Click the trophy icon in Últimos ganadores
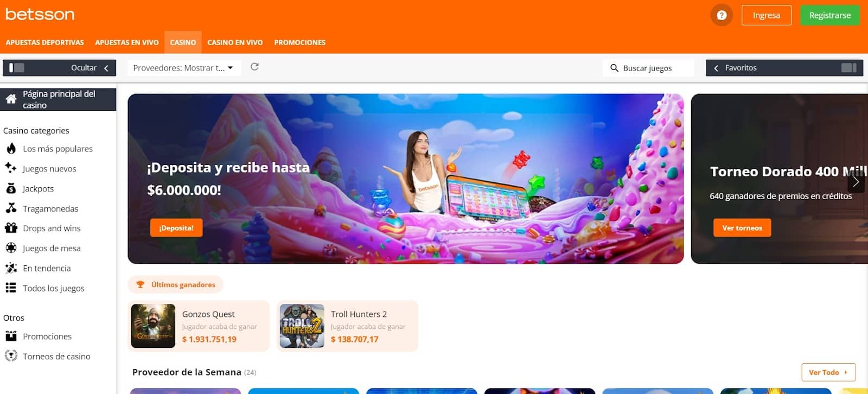The height and width of the screenshot is (394, 868). pos(140,284)
